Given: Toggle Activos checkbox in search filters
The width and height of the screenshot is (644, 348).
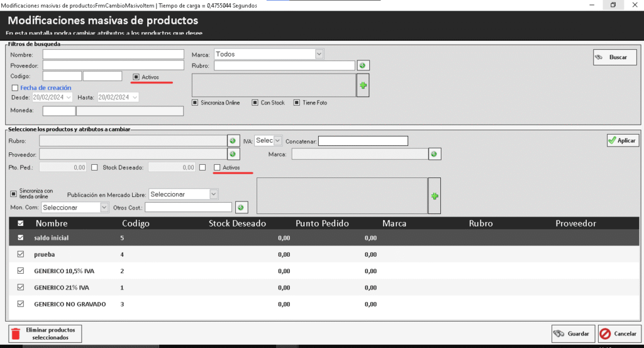Looking at the screenshot, I should [136, 77].
